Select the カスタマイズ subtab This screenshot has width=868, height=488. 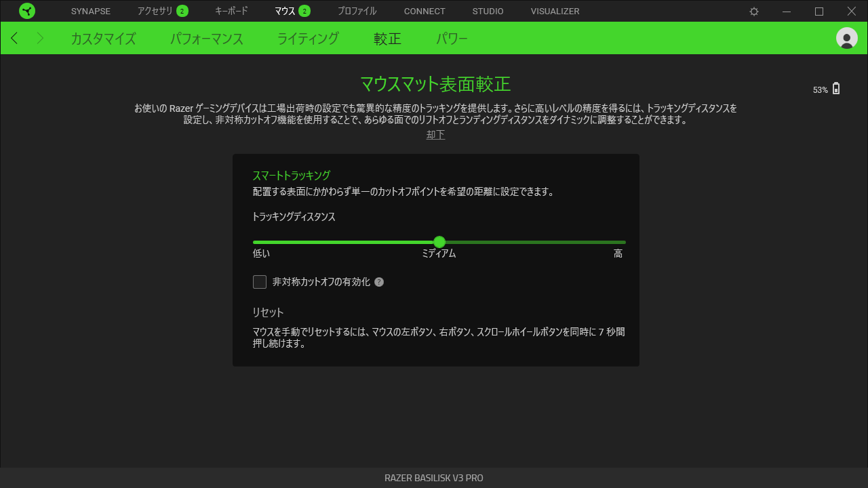coord(103,39)
